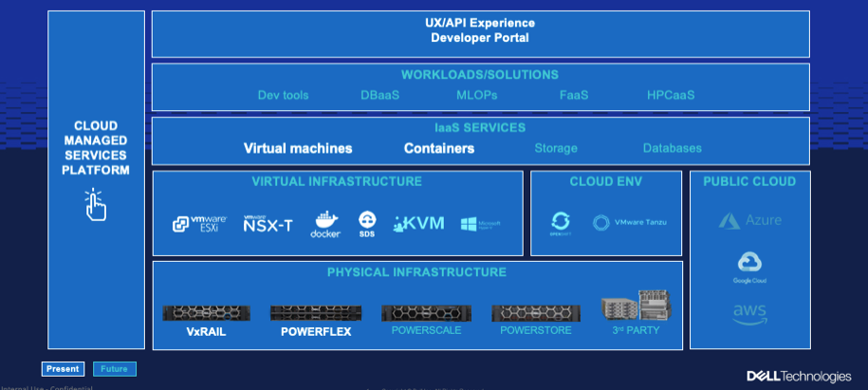Click the OpenShift icon

click(x=560, y=223)
